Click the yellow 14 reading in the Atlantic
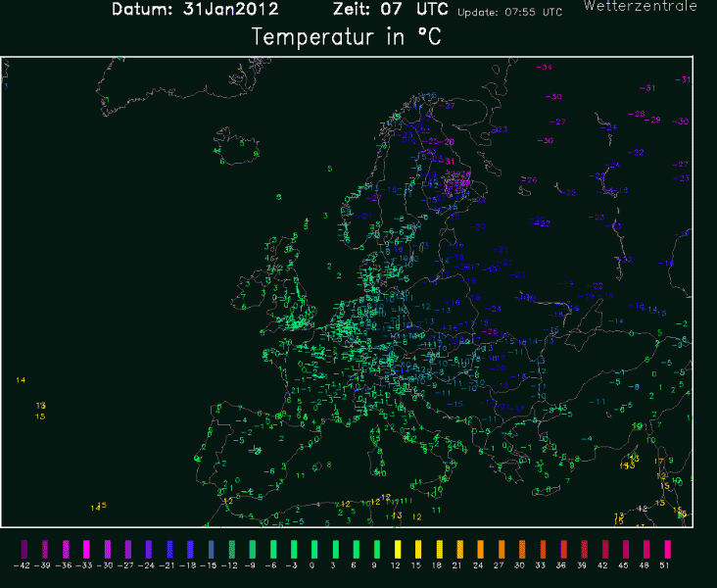This screenshot has width=717, height=588. tap(22, 379)
